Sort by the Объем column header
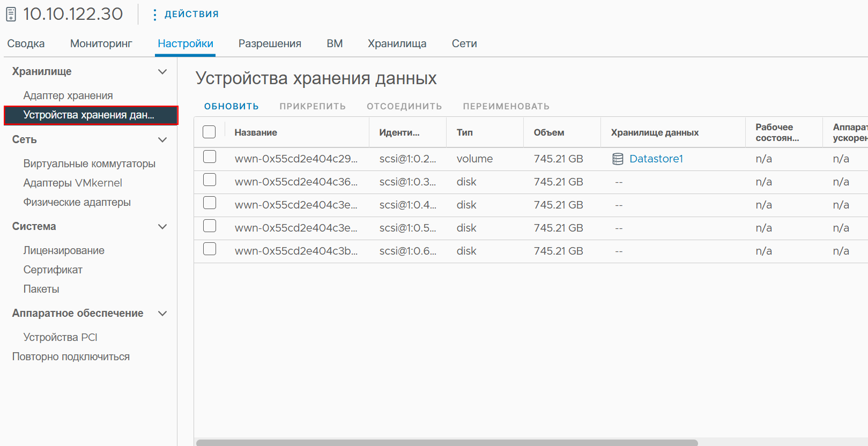 549,132
